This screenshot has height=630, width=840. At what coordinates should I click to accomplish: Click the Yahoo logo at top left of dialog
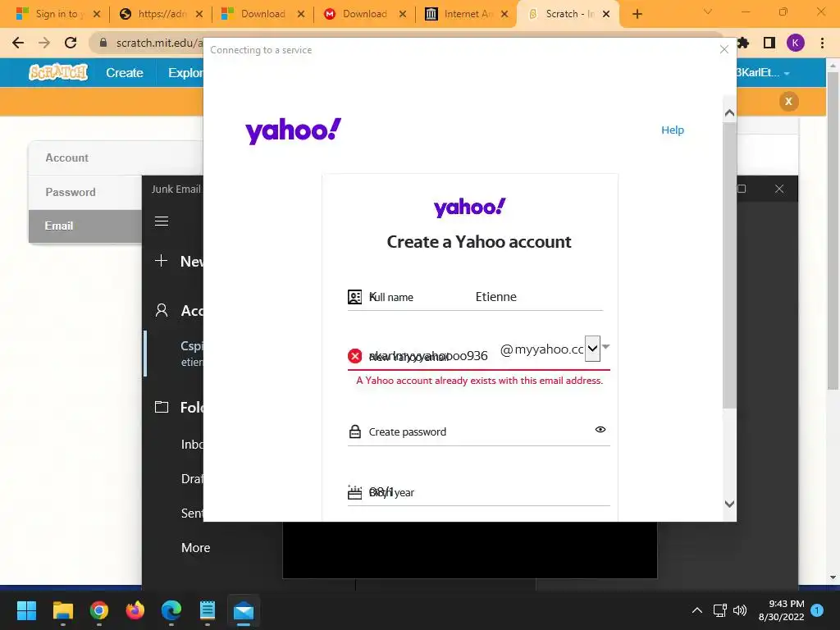[293, 130]
